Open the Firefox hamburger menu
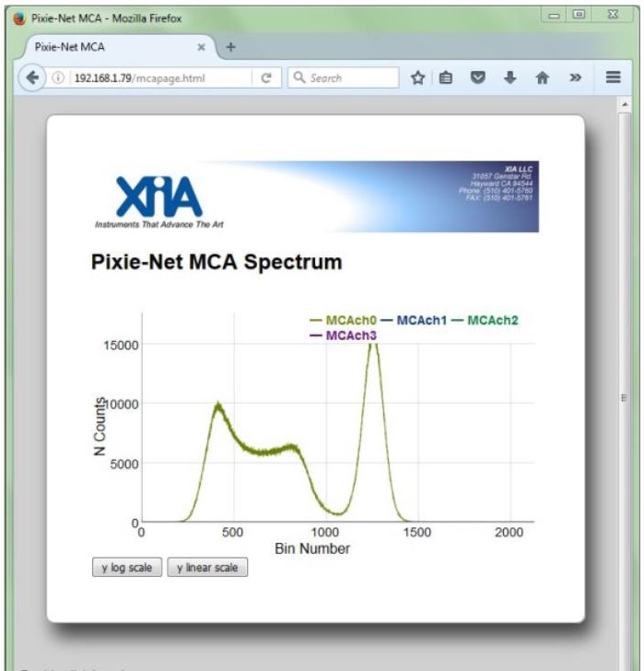644x671 pixels. (613, 77)
